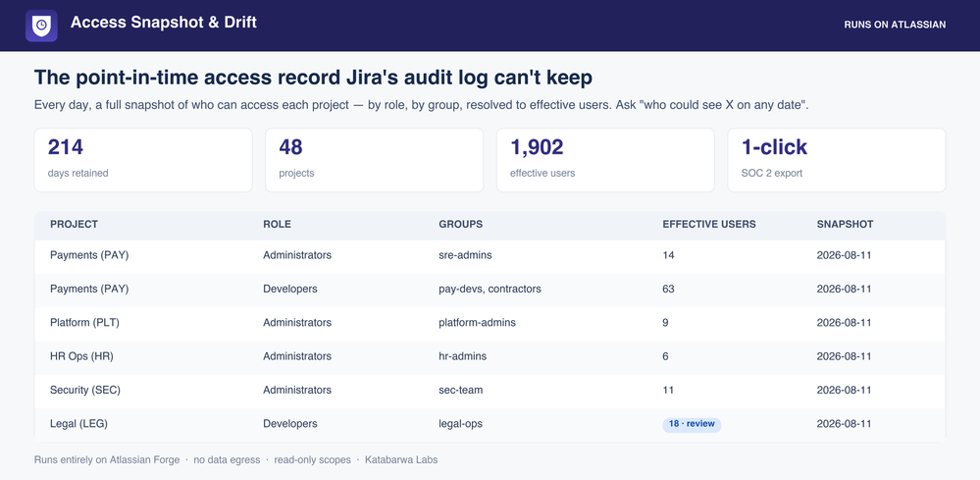Image resolution: width=980 pixels, height=480 pixels.
Task: Click the no data egress footer text
Action: point(227,460)
